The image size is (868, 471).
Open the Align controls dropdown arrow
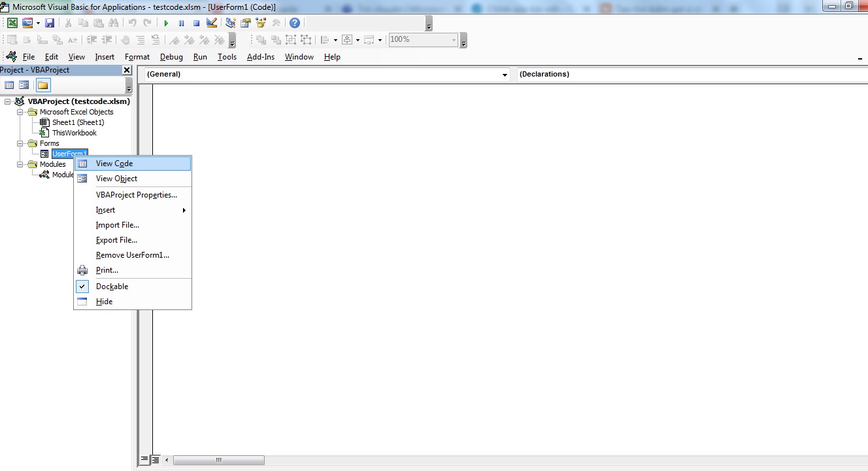pyautogui.click(x=335, y=40)
